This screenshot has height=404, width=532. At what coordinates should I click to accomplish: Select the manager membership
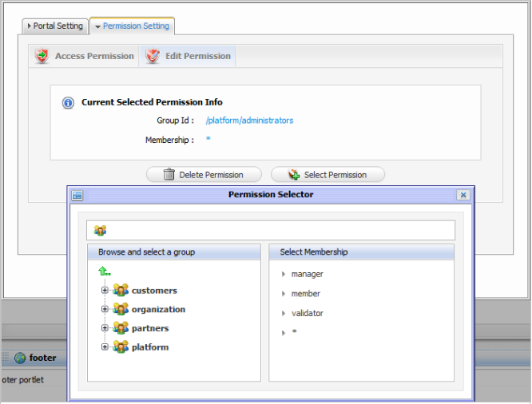pos(307,274)
